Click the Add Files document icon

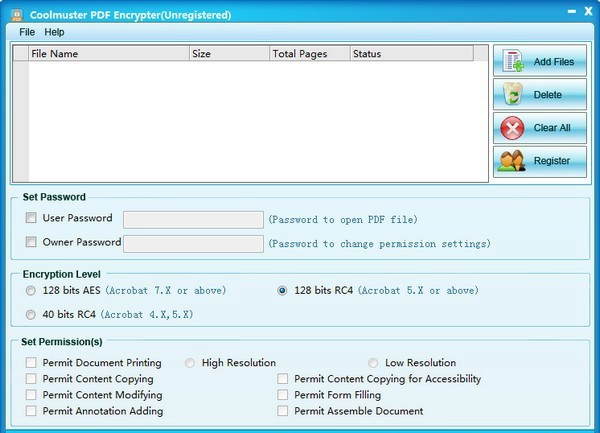click(513, 61)
